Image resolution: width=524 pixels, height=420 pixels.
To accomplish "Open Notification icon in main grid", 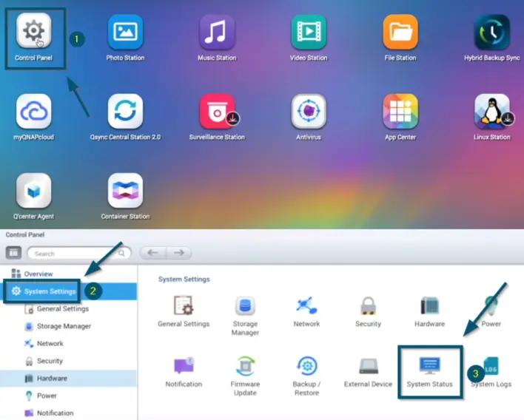I will tap(184, 372).
